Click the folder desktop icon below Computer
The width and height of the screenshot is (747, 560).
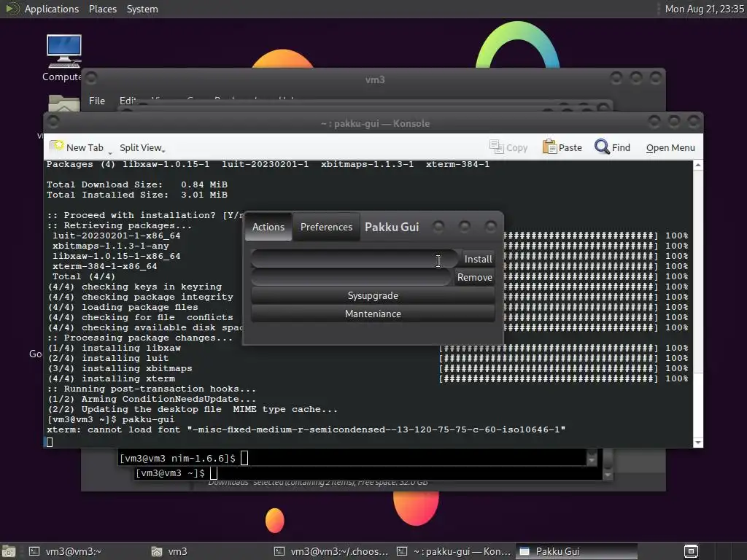point(64,103)
